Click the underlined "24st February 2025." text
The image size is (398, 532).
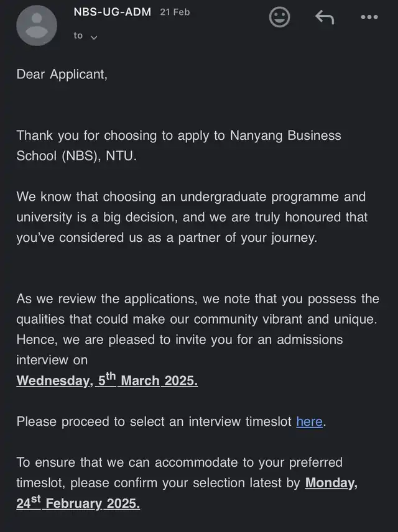pyautogui.click(x=78, y=503)
